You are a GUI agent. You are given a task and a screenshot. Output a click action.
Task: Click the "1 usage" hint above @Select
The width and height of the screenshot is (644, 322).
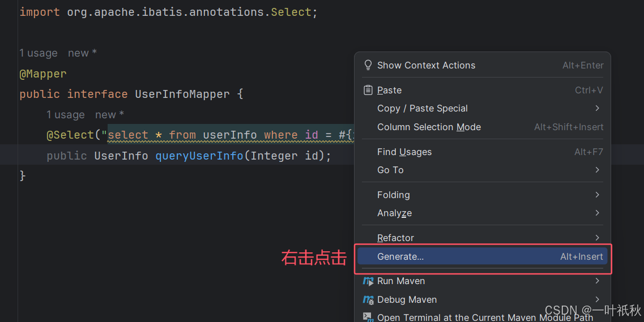[x=66, y=115]
